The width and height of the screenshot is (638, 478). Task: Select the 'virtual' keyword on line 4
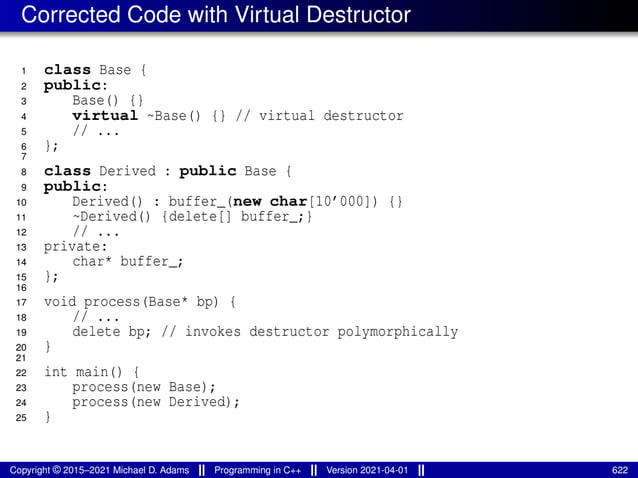point(105,116)
